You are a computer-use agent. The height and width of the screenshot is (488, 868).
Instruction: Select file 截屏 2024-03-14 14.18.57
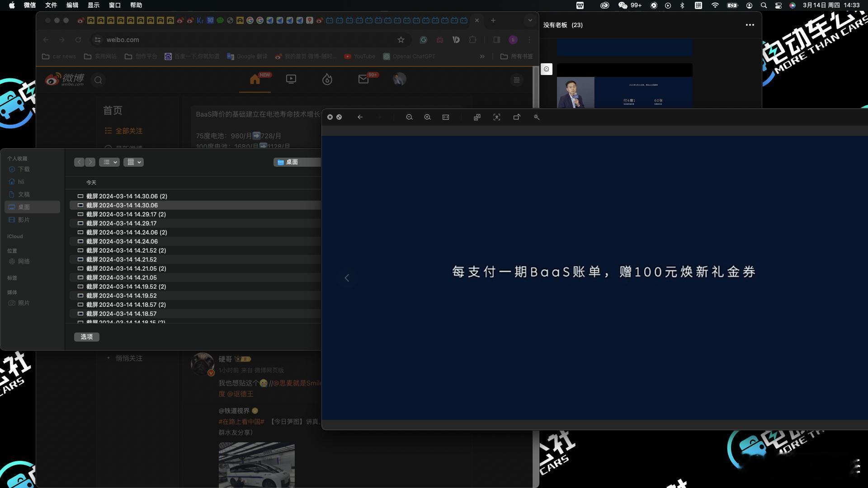tap(195, 314)
